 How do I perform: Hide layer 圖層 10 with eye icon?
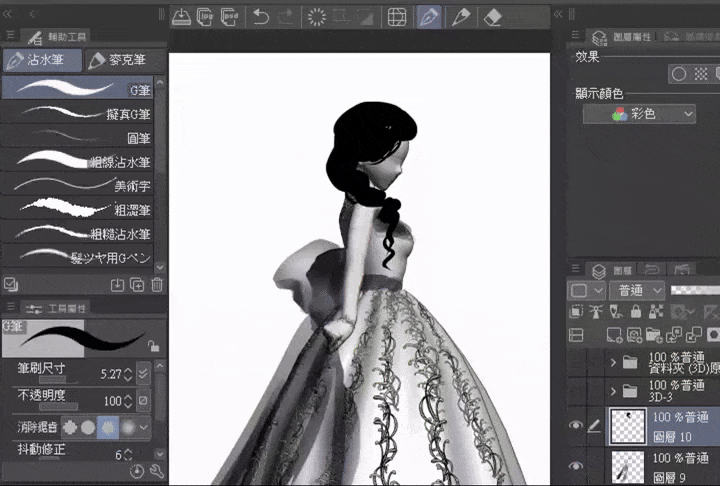coord(576,426)
